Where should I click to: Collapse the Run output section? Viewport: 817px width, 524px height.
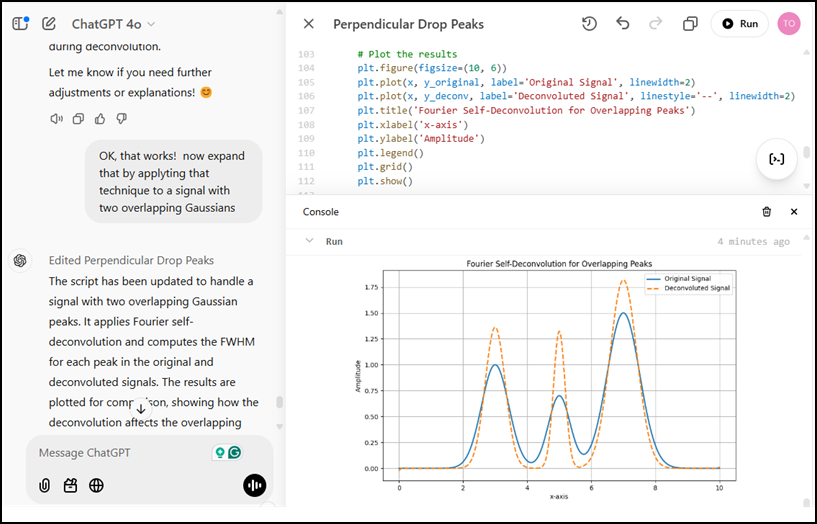309,241
